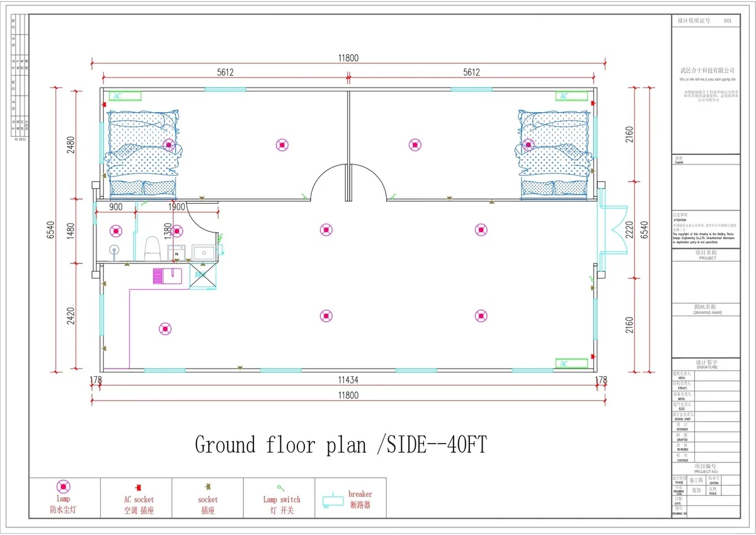Screen dimensions: 756x535
Task: Click the breaker symbol in the legend
Action: pyautogui.click(x=330, y=500)
